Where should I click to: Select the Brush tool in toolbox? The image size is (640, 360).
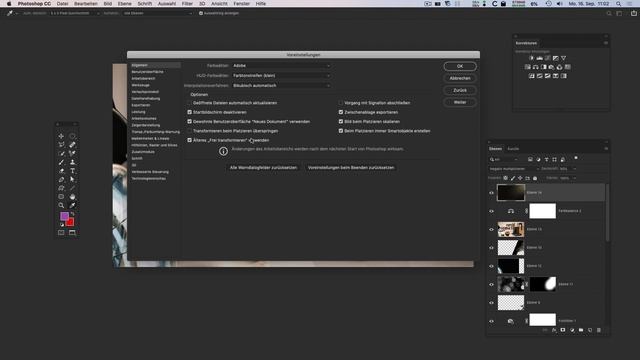tap(61, 162)
